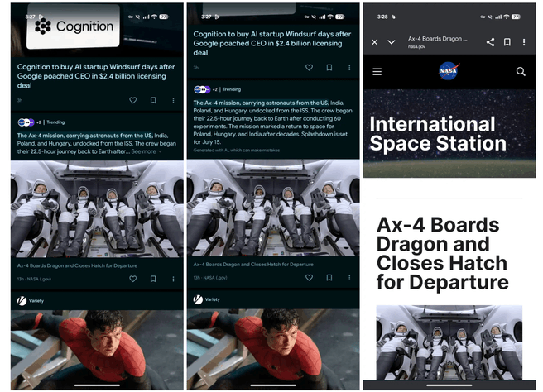Image resolution: width=543 pixels, height=392 pixels.
Task: Open the astronaut photo under the collapsed Ax-4 summary
Action: click(97, 209)
